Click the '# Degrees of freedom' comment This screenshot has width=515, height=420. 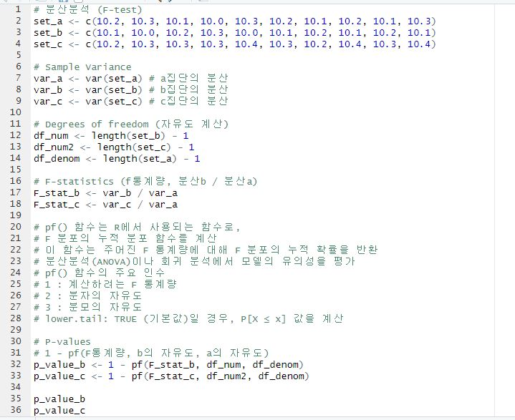[x=131, y=124]
